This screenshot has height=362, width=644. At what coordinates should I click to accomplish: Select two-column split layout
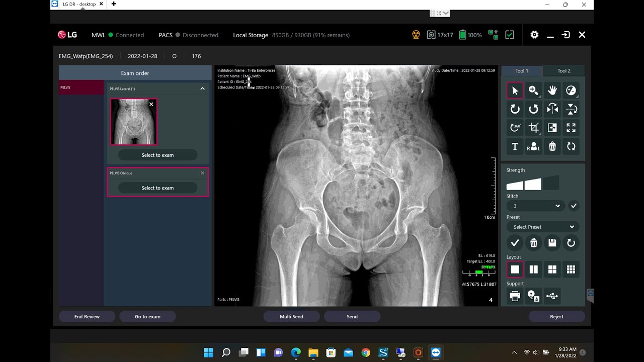[x=533, y=269]
